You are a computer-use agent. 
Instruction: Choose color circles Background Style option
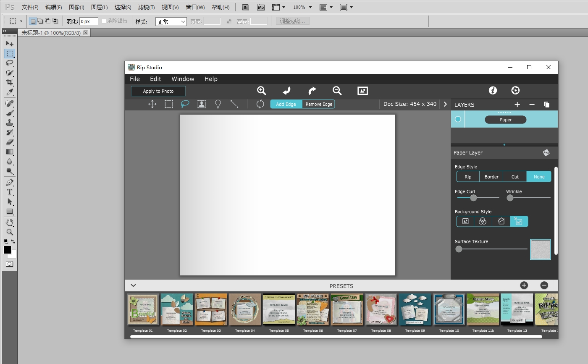[483, 221]
